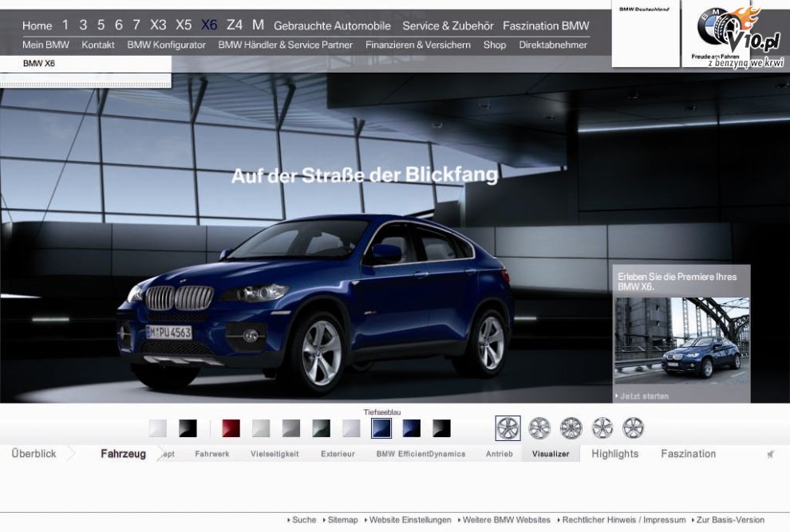This screenshot has height=532, width=790.
Task: Switch to Zur Basis-Version
Action: [728, 520]
